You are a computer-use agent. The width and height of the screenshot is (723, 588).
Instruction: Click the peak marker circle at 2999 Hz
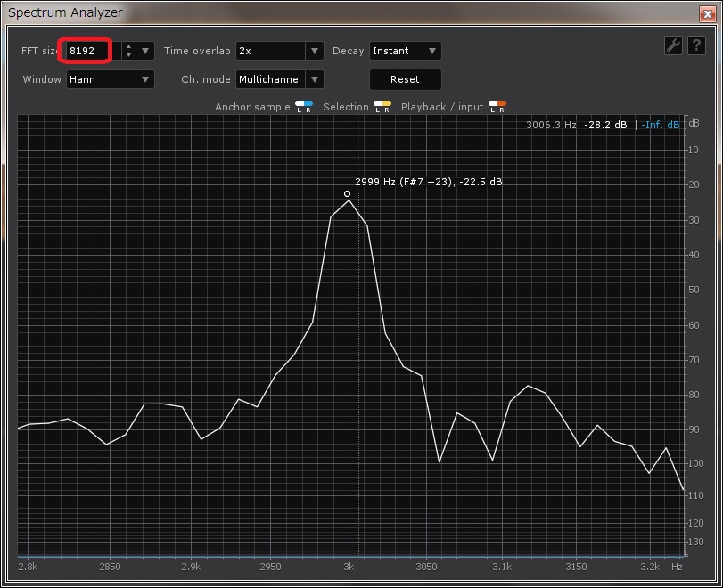click(347, 194)
